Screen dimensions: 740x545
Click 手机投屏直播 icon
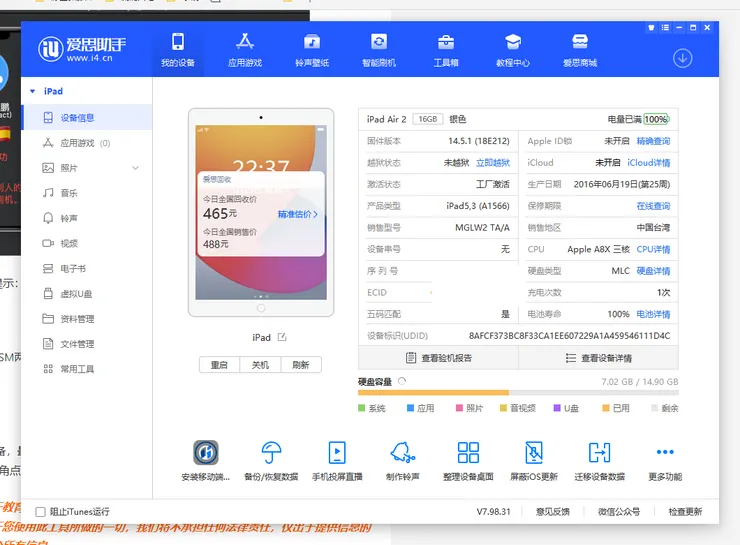click(x=337, y=453)
